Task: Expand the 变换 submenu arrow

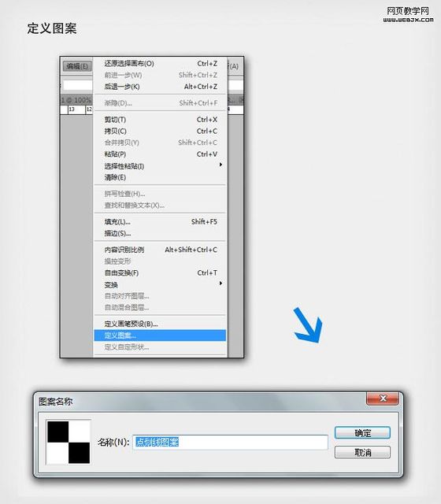Action: (x=220, y=283)
